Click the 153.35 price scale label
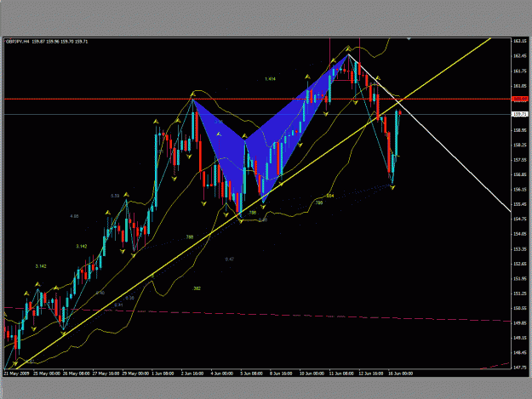The height and width of the screenshot is (399, 532). [518, 249]
